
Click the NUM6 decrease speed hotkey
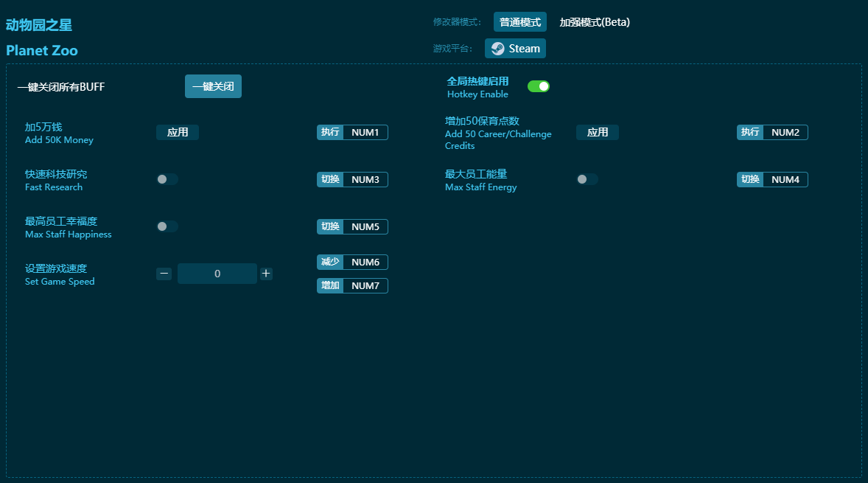click(365, 263)
